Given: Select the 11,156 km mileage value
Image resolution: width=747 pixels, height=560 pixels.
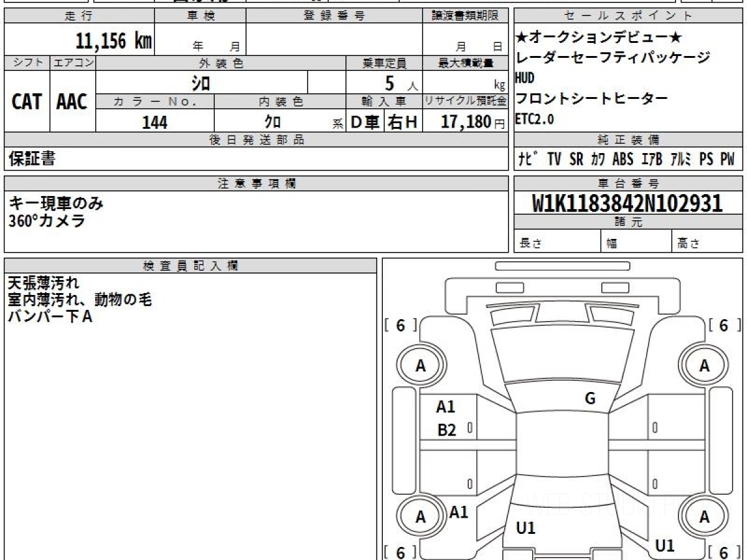Looking at the screenshot, I should [x=113, y=41].
